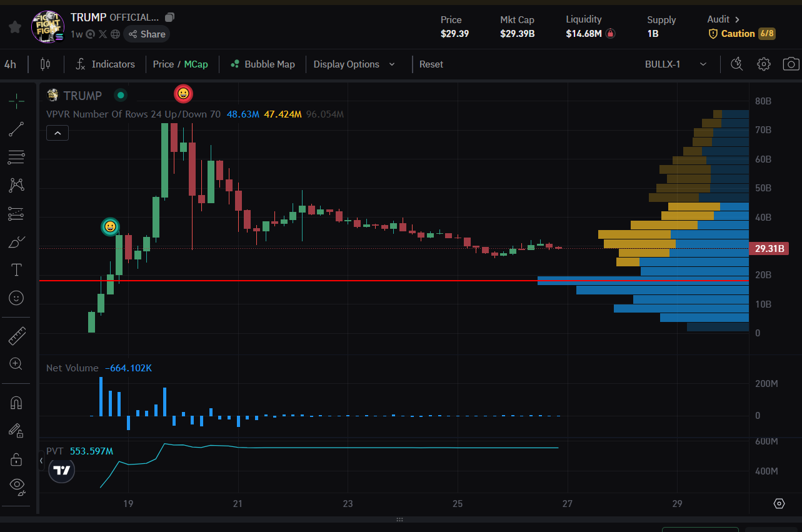The width and height of the screenshot is (802, 532).
Task: Open the emoji and icons tool
Action: click(x=16, y=298)
